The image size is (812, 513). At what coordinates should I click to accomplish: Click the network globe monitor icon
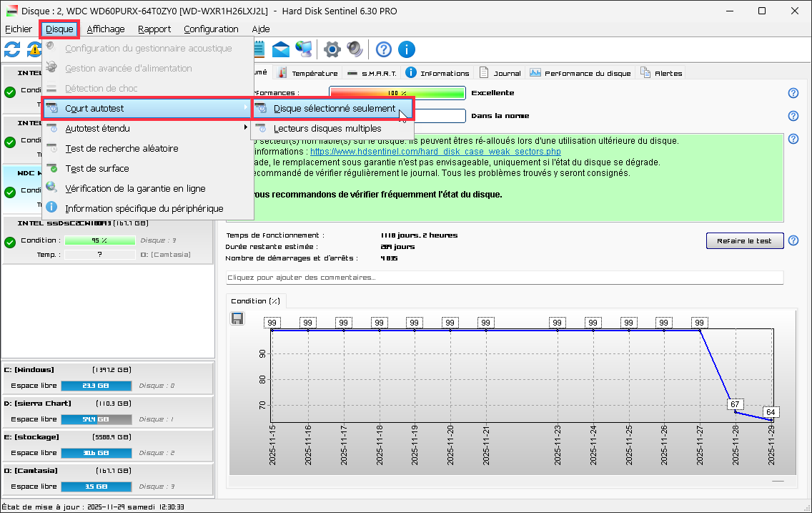(x=304, y=49)
